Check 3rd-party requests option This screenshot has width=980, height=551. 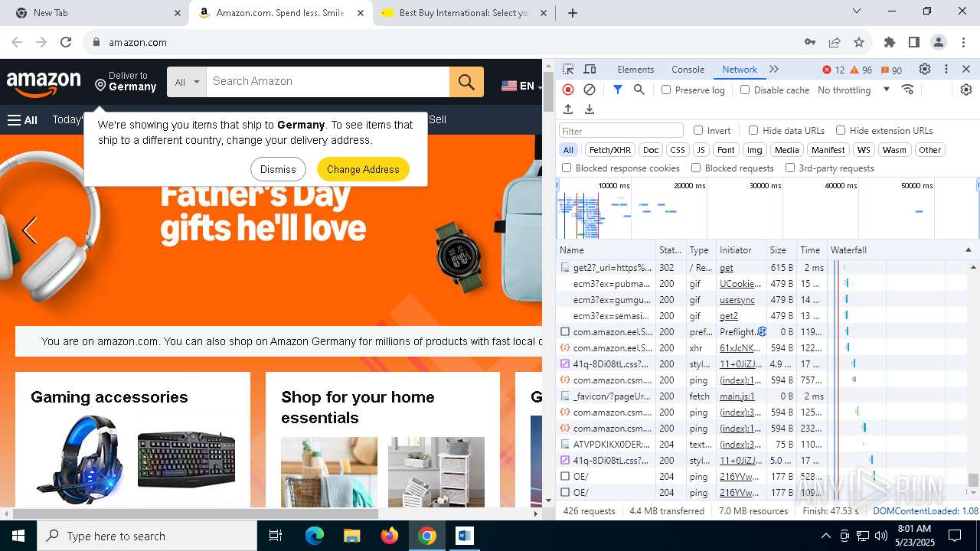[790, 168]
